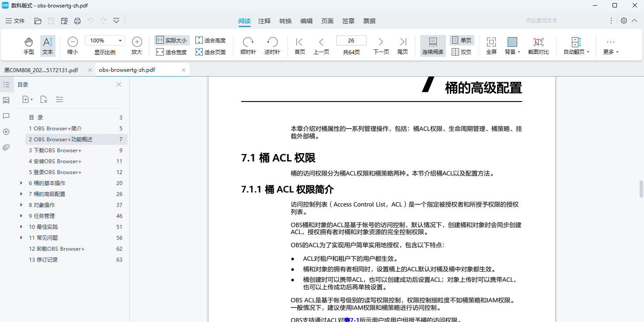Switch to the 签章 signature tab
Screen dimensions: 644x322
coord(348,21)
